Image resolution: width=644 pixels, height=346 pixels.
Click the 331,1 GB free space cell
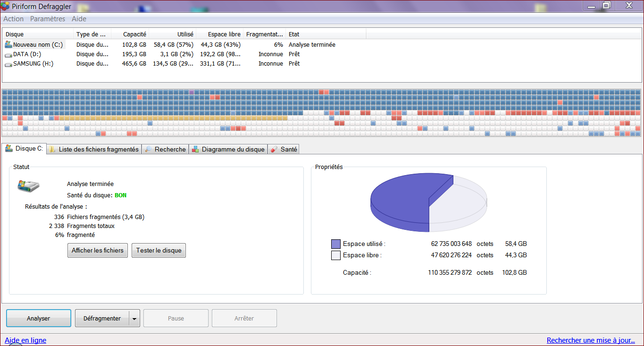click(220, 64)
